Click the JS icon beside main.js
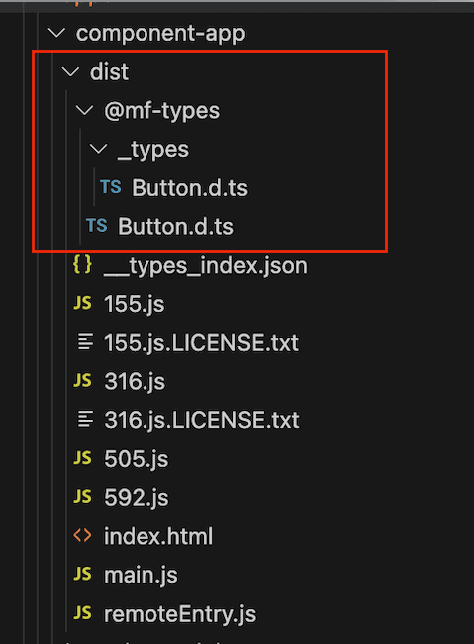474x644 pixels. click(82, 574)
